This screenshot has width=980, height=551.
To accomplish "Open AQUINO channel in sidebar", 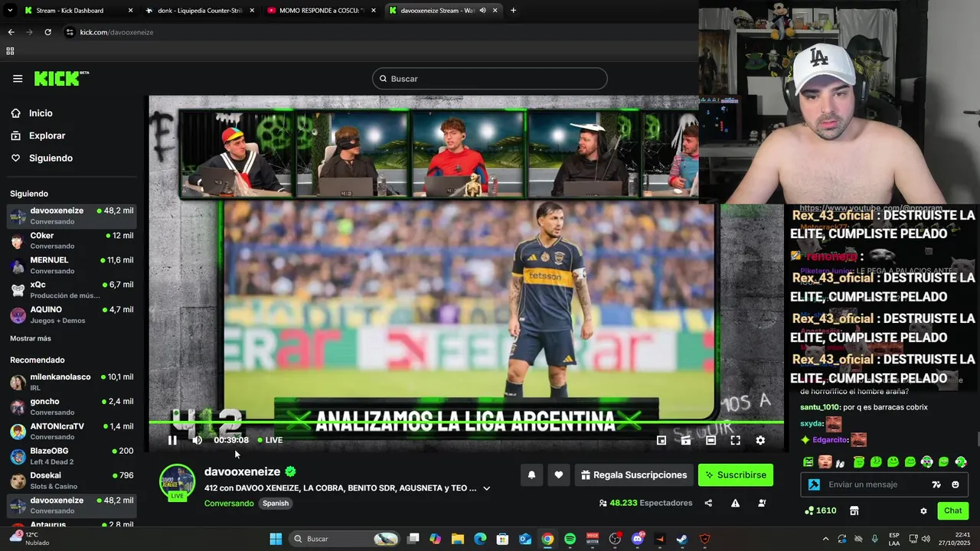I will [x=73, y=315].
